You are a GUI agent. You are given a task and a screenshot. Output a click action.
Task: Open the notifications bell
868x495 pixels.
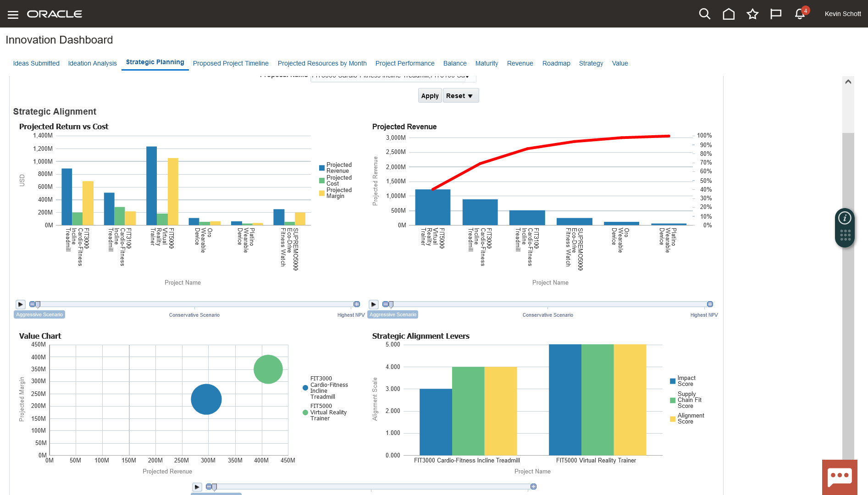point(800,14)
